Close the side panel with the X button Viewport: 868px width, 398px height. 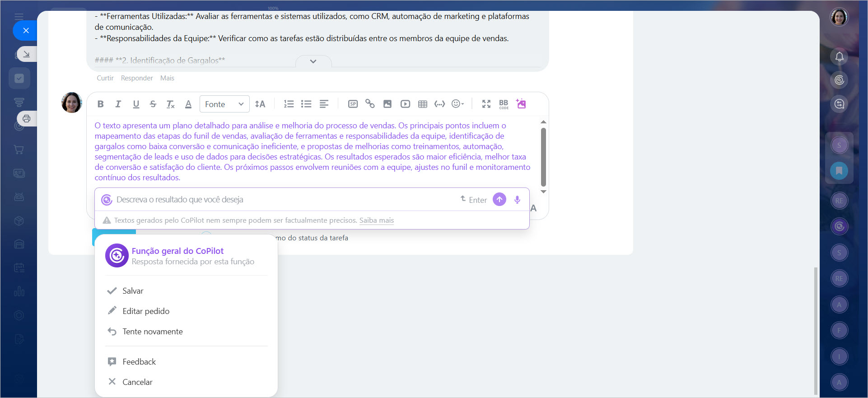[x=26, y=31]
